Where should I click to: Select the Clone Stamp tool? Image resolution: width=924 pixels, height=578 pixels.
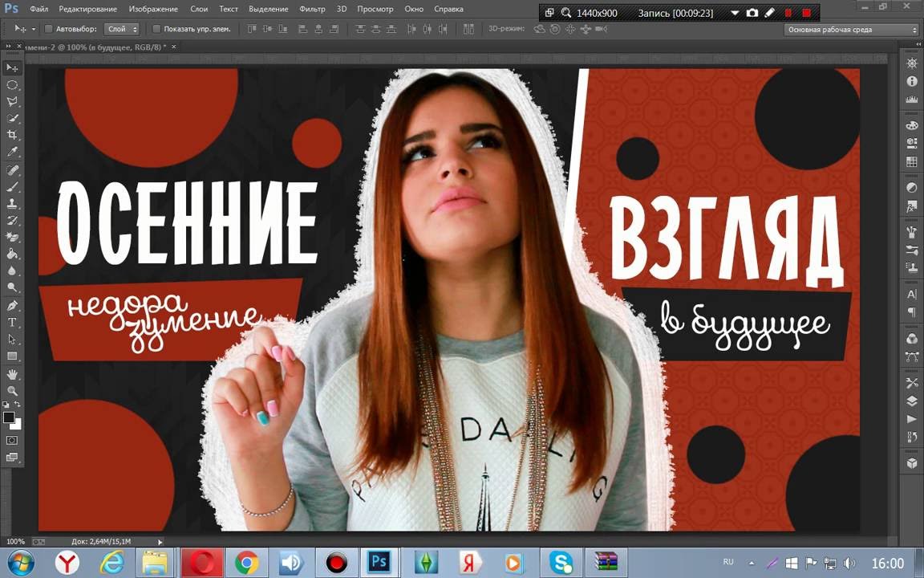[x=12, y=203]
